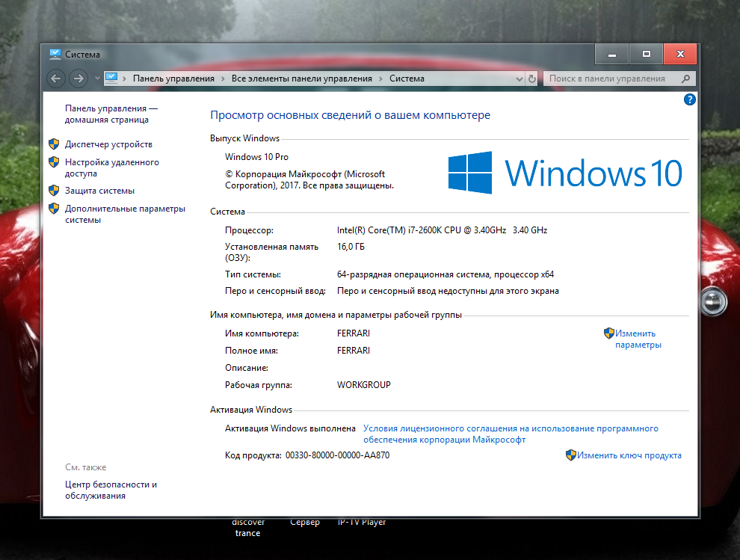Click Изменить параметры link
Viewport: 740px width, 560px height.
(x=638, y=339)
